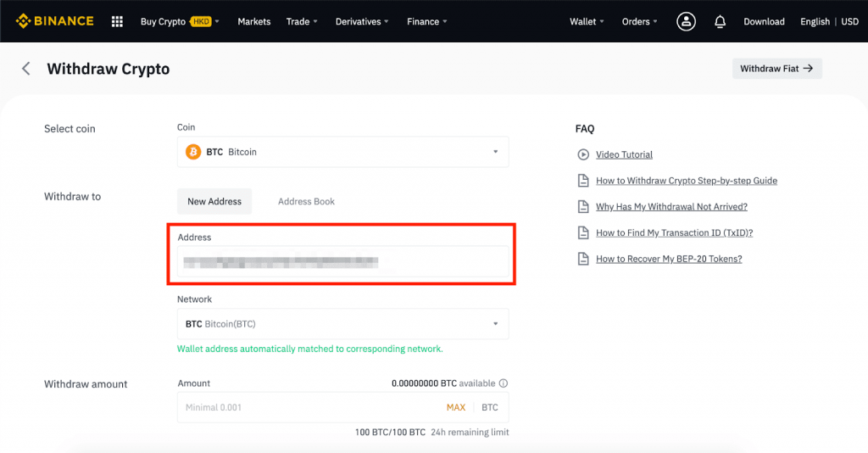Expand the Trade dropdown menu
Viewport: 868px width, 453px height.
pyautogui.click(x=302, y=21)
